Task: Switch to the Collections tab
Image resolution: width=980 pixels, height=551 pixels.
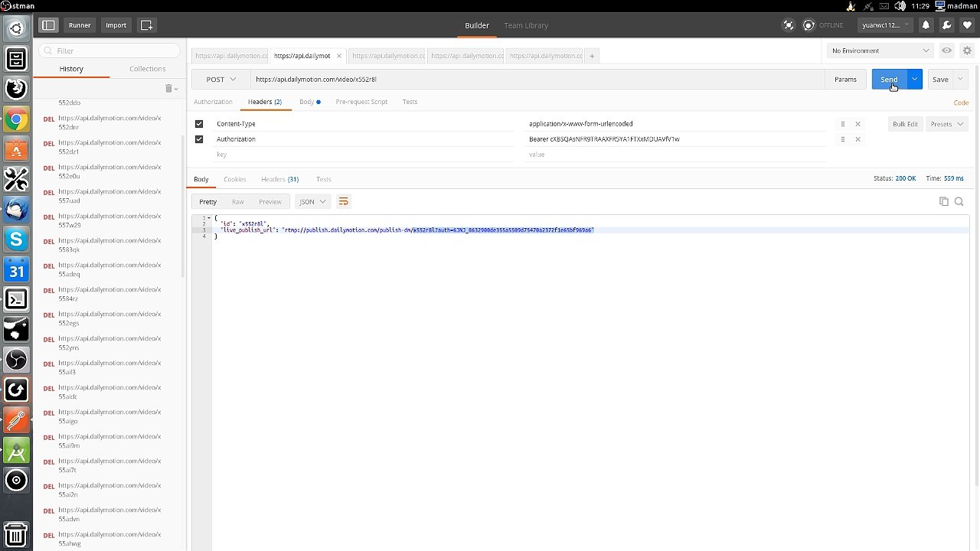Action: pyautogui.click(x=148, y=69)
